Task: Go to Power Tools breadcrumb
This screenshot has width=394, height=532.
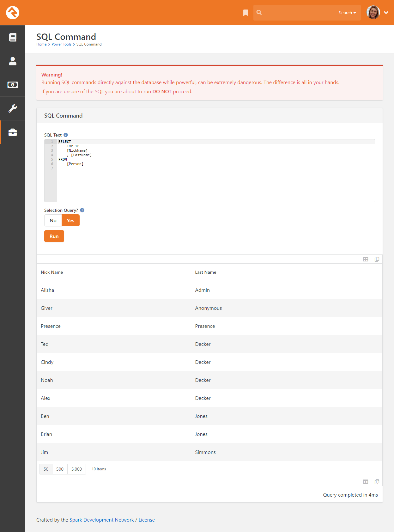Action: (62, 44)
